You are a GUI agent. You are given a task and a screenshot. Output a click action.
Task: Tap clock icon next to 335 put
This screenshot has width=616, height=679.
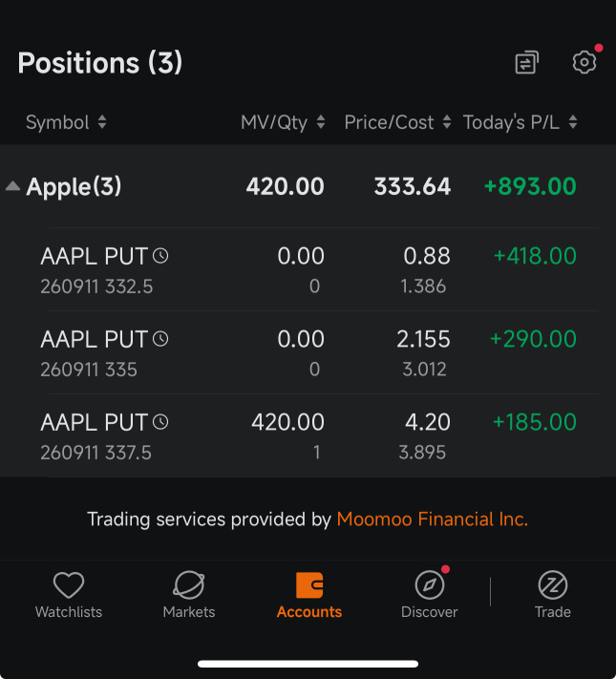tap(160, 339)
